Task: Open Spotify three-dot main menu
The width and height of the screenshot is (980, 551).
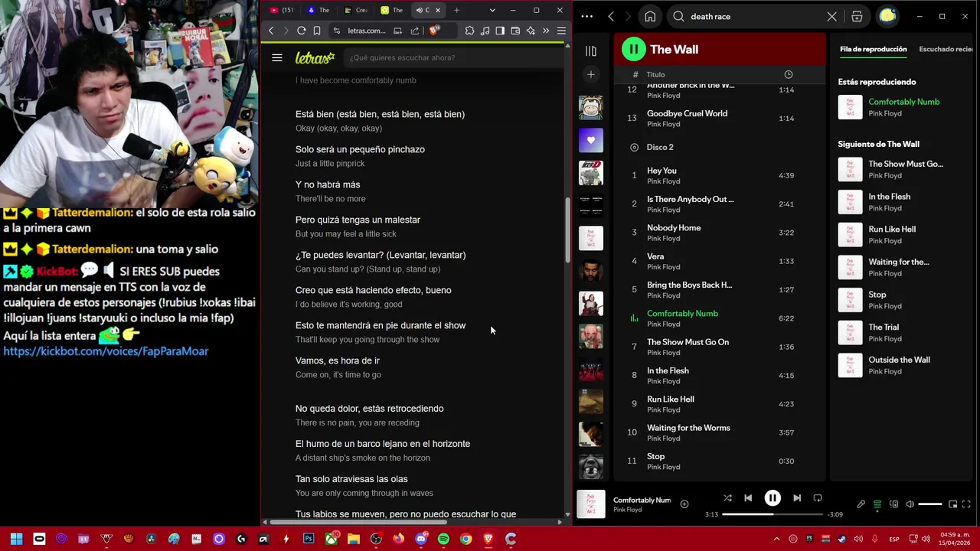Action: pyautogui.click(x=587, y=16)
